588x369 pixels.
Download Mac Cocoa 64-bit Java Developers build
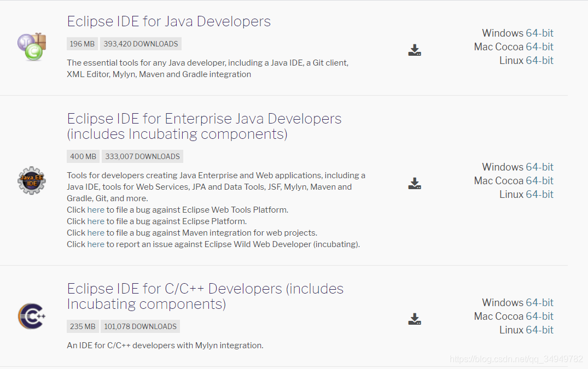click(x=540, y=46)
